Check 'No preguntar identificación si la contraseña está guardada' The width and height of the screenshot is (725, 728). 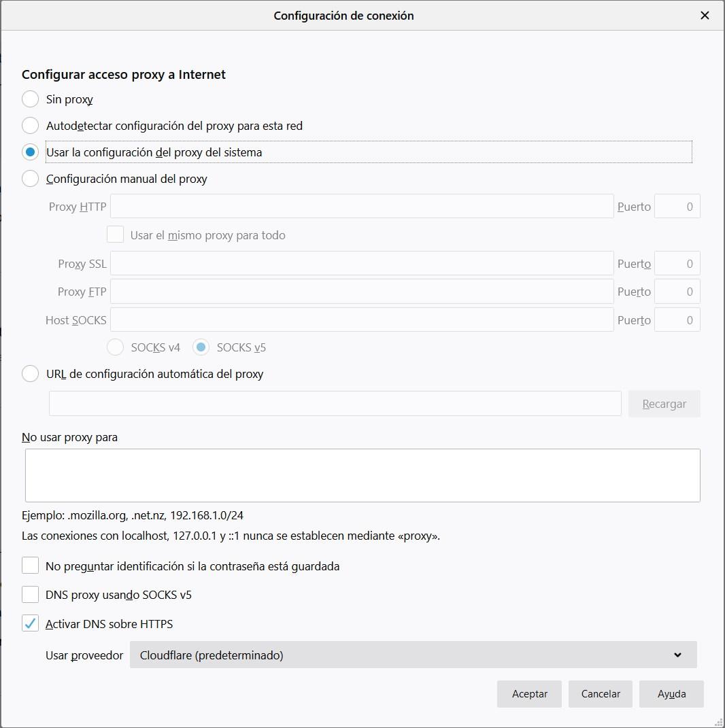[x=31, y=566]
